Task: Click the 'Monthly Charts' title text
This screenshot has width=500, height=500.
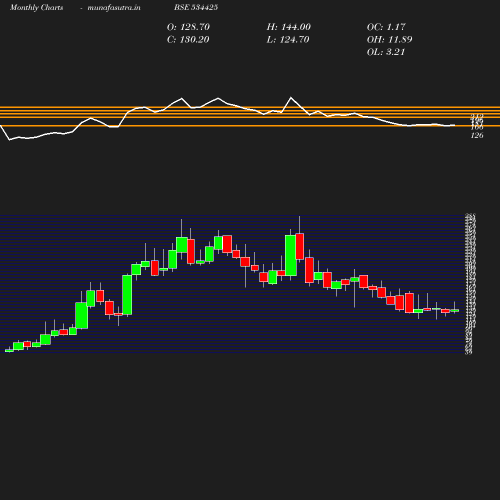Action: 36,8
